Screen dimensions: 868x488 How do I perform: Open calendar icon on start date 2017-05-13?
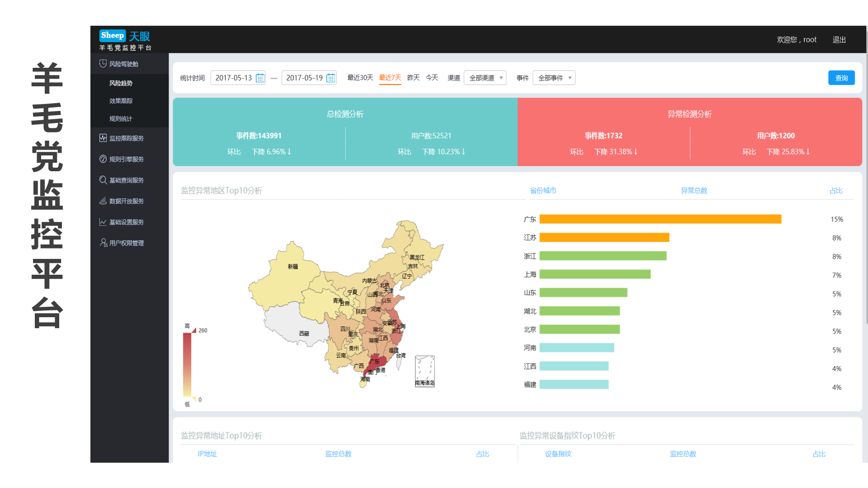tap(260, 78)
